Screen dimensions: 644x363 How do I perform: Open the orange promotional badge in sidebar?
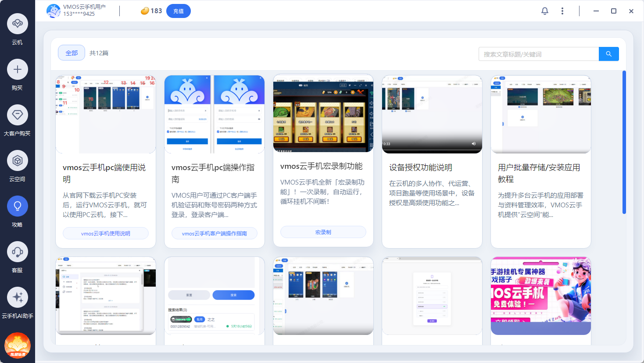[x=18, y=345]
